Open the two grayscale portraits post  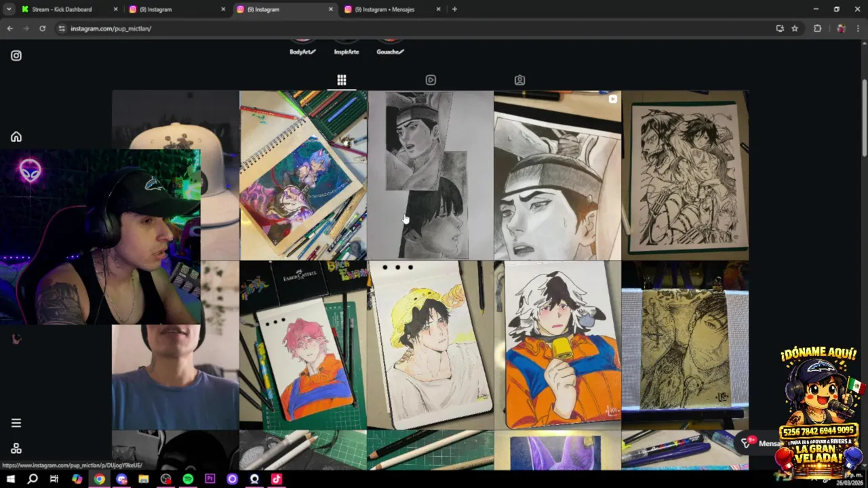(431, 175)
